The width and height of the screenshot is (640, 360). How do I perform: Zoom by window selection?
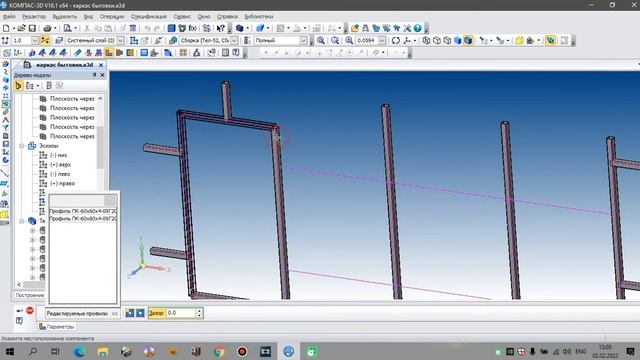click(x=335, y=40)
